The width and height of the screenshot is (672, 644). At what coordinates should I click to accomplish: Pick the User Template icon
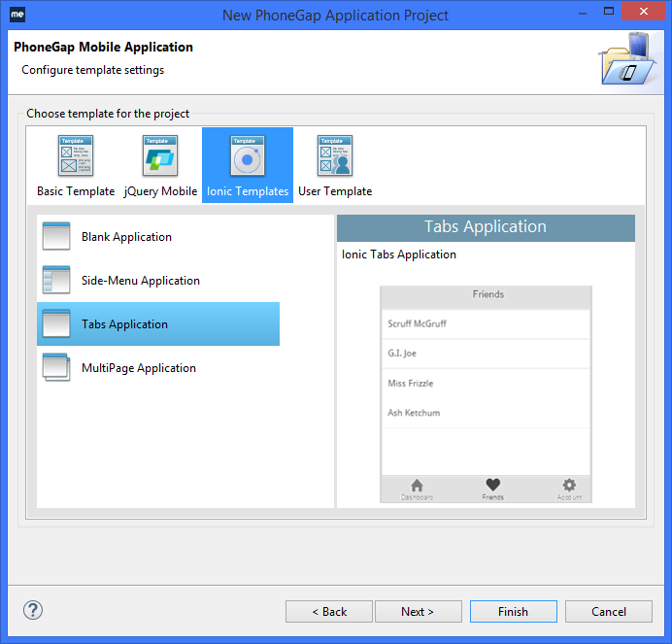(335, 156)
